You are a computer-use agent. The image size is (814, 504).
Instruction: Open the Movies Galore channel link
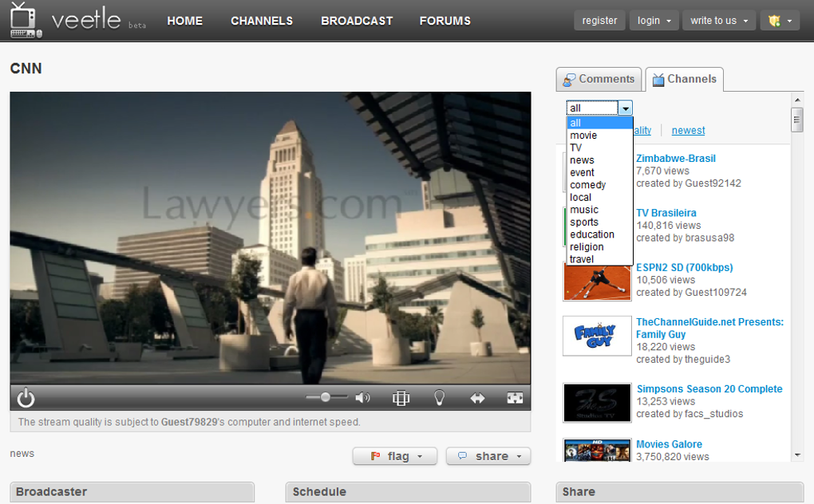coord(670,444)
